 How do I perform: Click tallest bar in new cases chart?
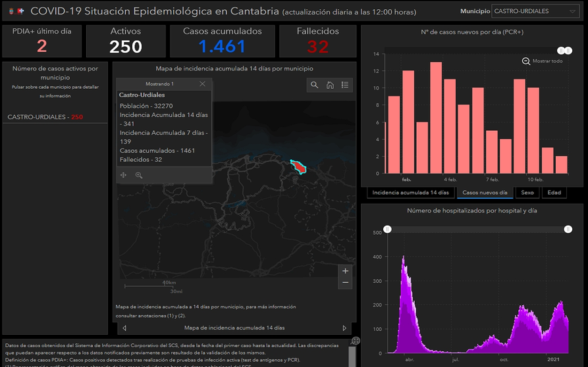[436, 118]
